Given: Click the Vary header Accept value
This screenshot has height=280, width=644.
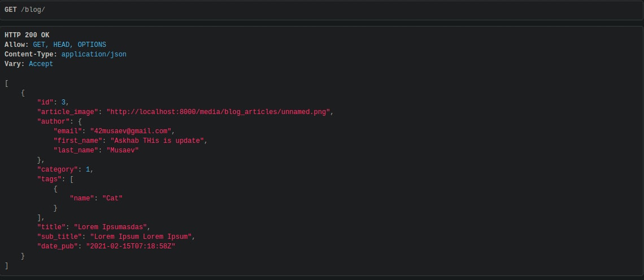Looking at the screenshot, I should (41, 64).
